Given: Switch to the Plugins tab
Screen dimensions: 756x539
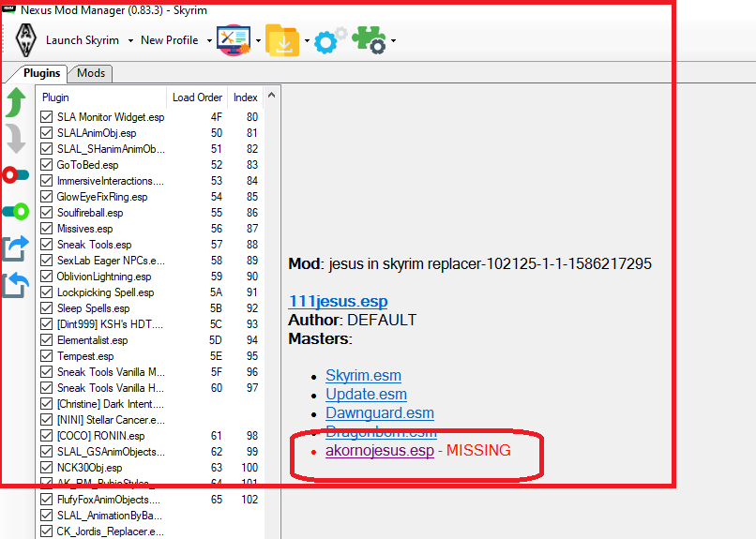Looking at the screenshot, I should pos(42,73).
